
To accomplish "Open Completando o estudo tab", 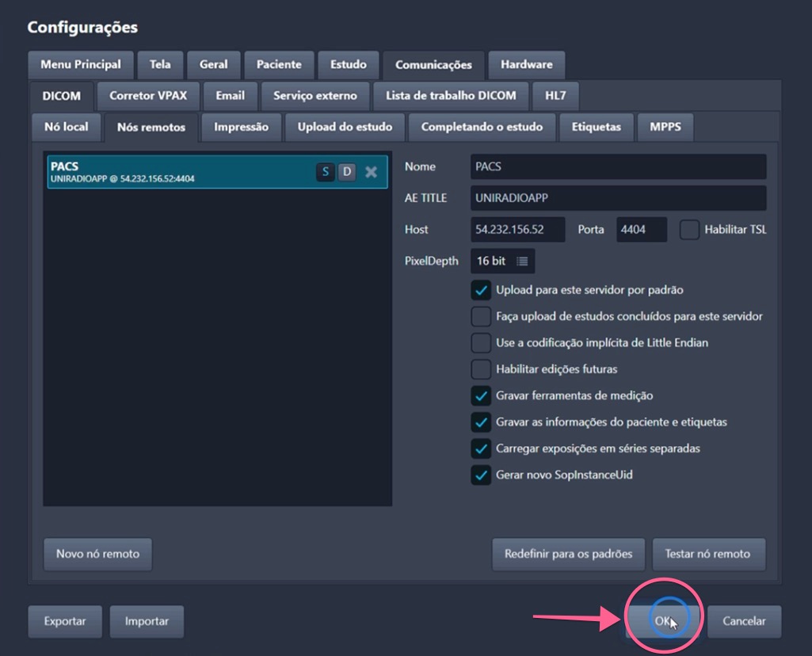I will tap(482, 127).
